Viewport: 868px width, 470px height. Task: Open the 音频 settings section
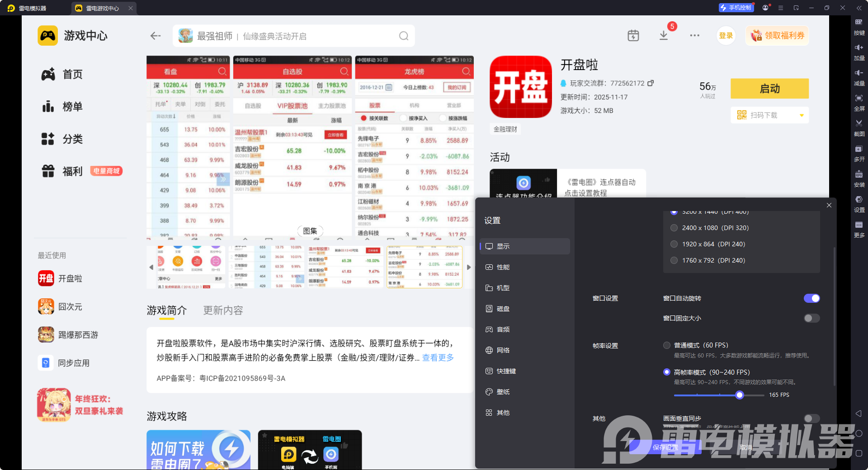pyautogui.click(x=525, y=329)
